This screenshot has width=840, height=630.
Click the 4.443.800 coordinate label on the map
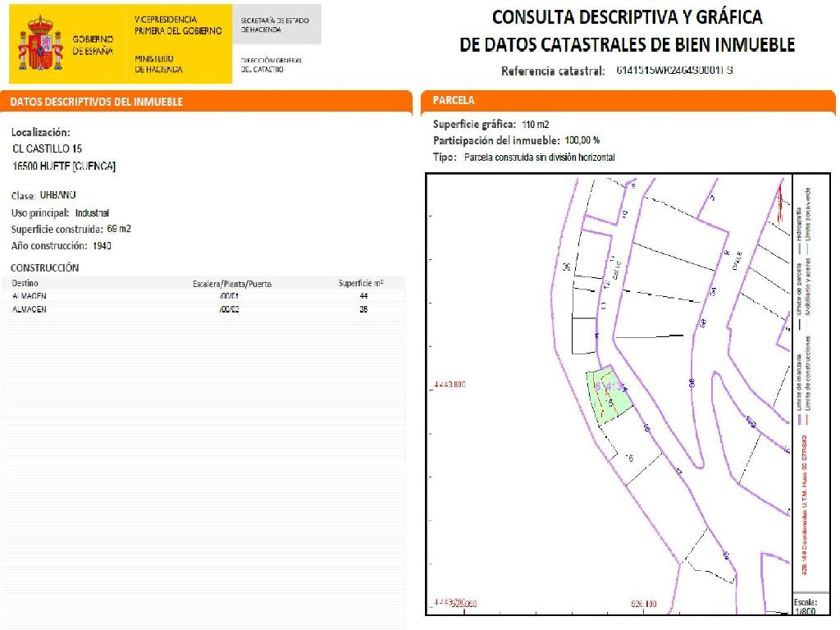point(449,384)
